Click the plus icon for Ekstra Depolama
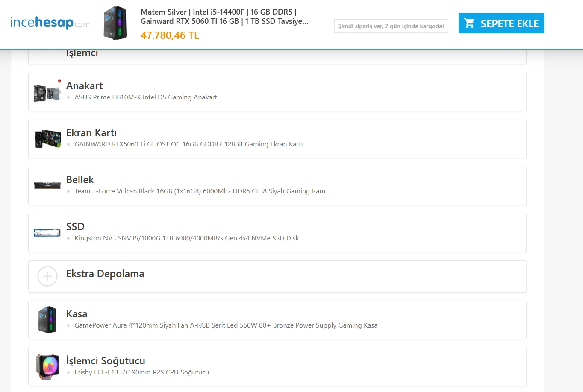Screen dimensions: 583x392 coord(47,276)
